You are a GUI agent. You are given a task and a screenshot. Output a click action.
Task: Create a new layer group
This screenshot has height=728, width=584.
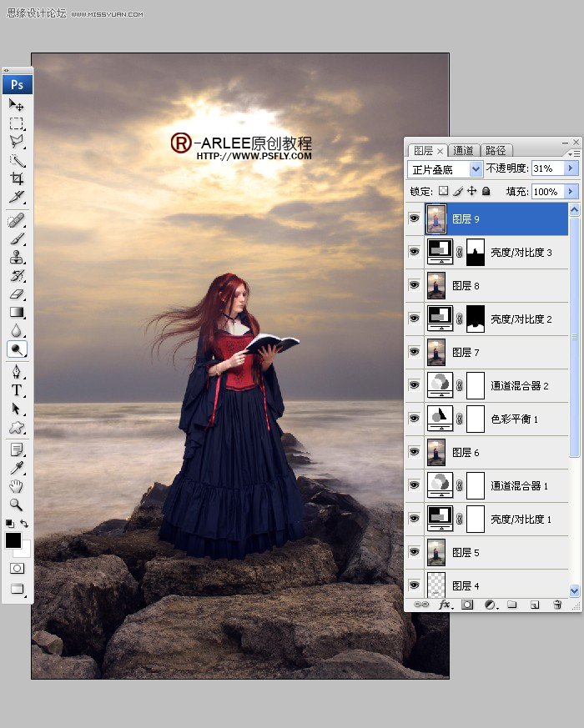click(512, 605)
